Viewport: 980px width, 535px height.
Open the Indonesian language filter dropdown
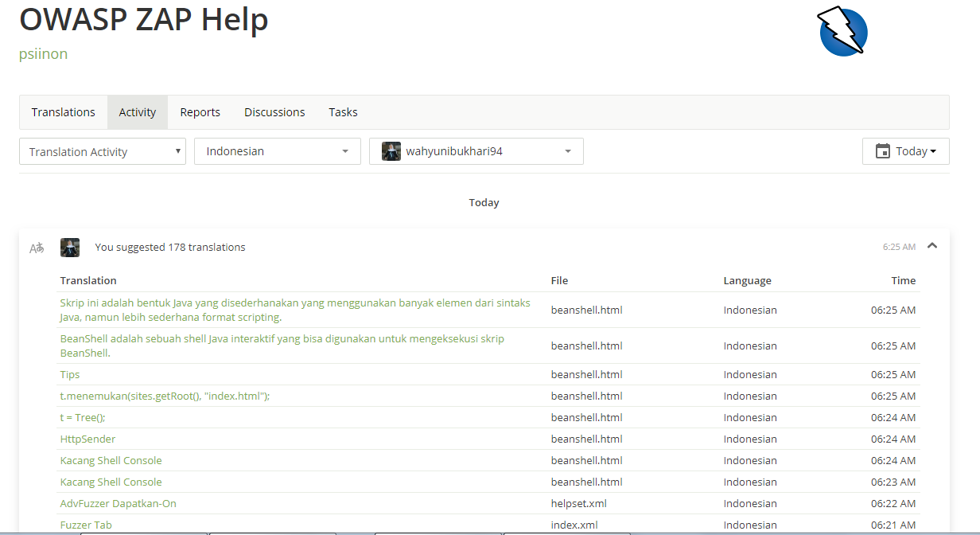[x=277, y=151]
